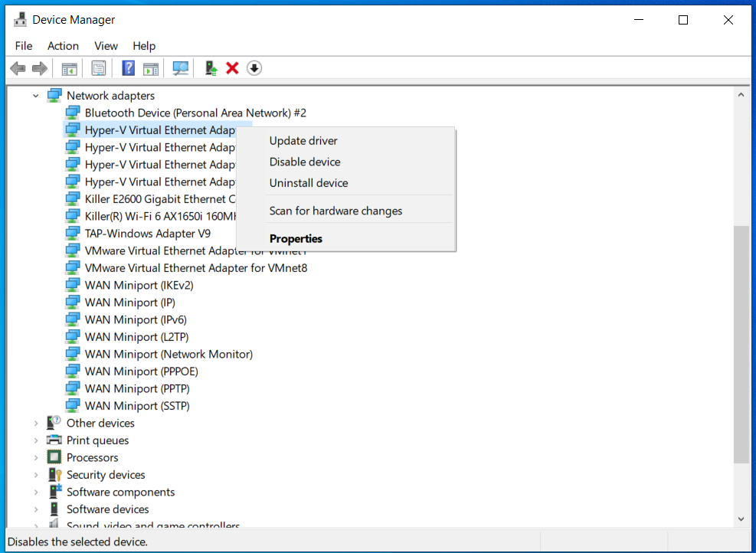The height and width of the screenshot is (553, 756).
Task: Select Properties in the context menu
Action: (296, 238)
